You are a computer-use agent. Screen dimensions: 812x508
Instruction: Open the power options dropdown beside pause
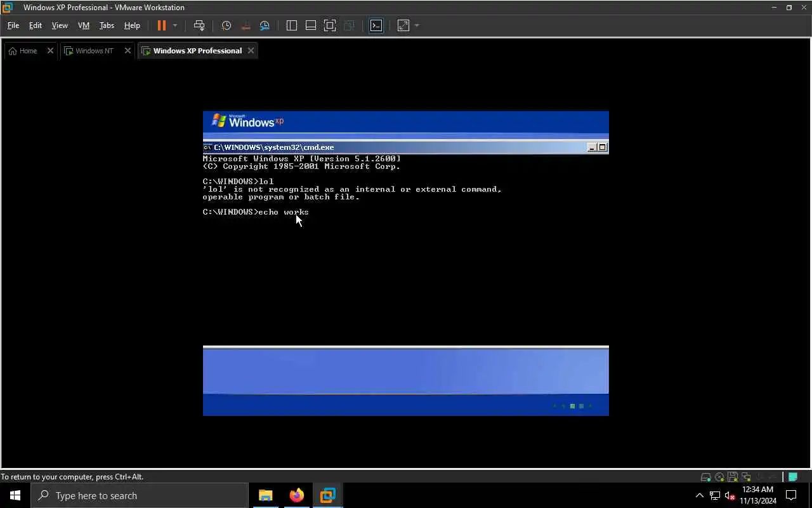coord(175,25)
